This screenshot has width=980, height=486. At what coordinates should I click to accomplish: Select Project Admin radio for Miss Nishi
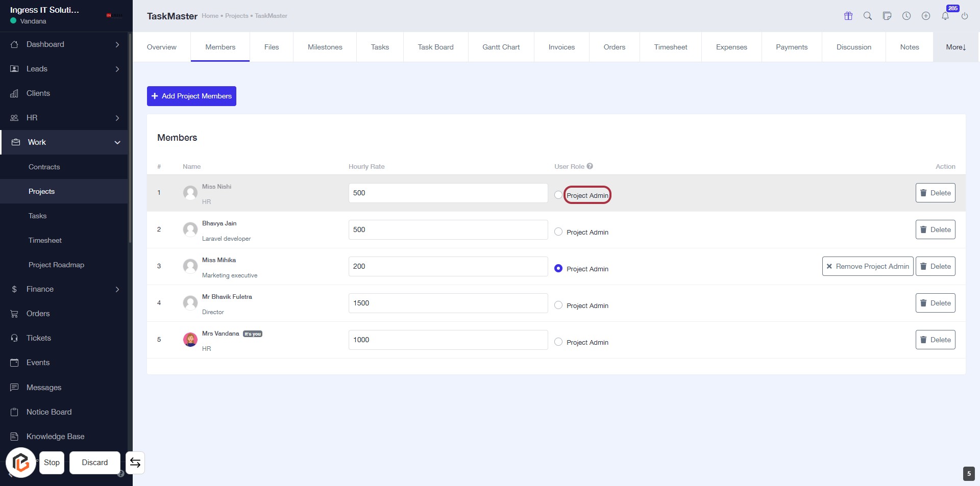(x=558, y=195)
